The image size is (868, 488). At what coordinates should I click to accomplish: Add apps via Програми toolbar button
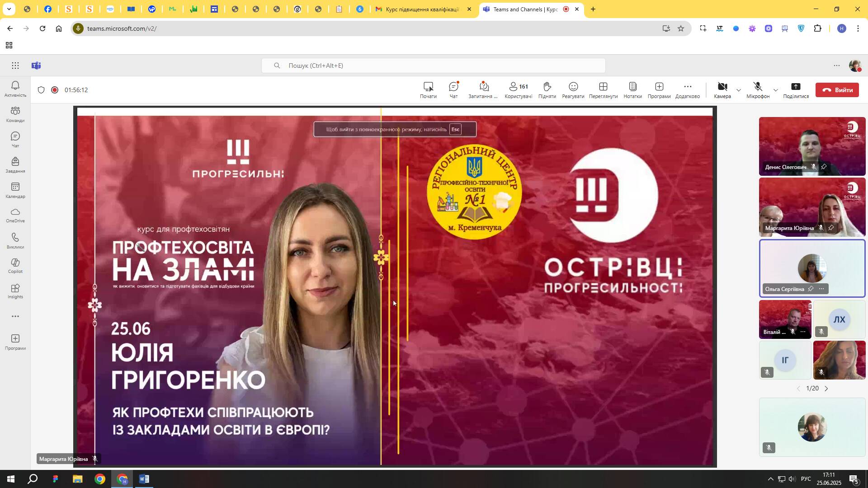click(659, 90)
